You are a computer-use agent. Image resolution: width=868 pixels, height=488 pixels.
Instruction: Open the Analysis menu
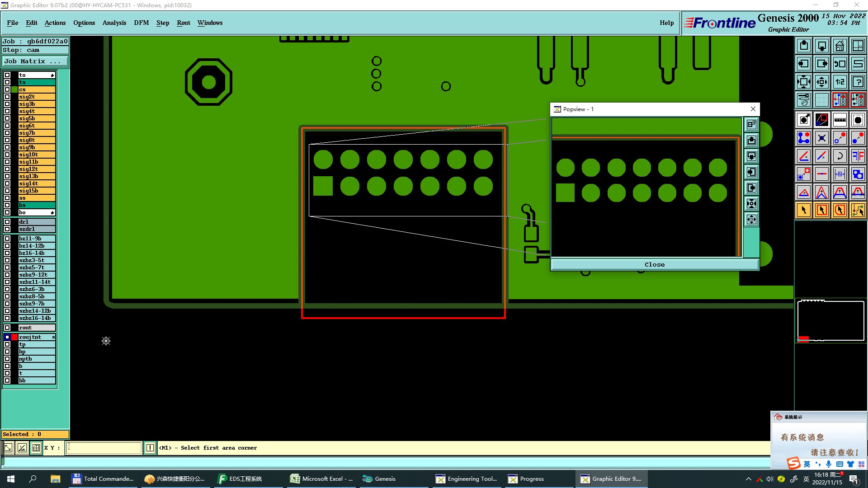(114, 23)
